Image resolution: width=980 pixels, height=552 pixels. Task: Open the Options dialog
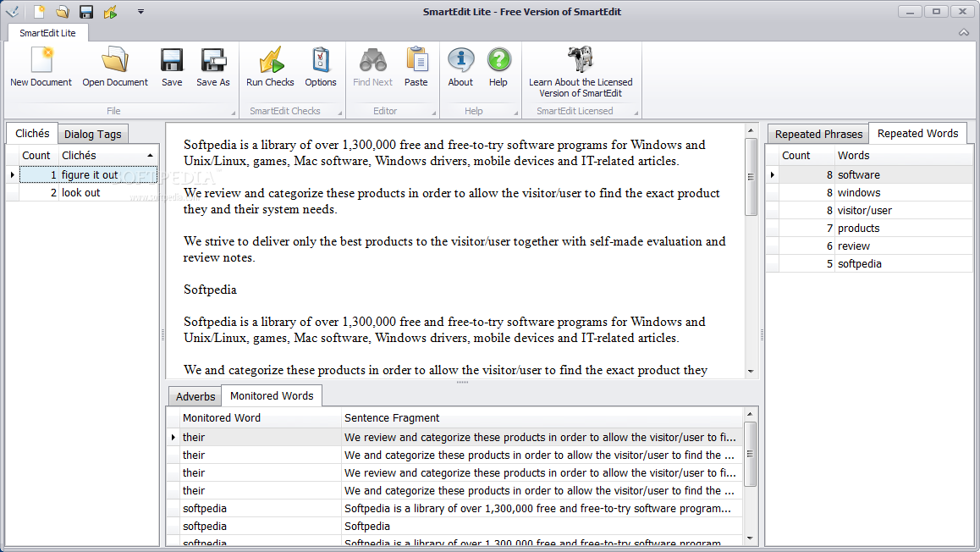pyautogui.click(x=321, y=67)
